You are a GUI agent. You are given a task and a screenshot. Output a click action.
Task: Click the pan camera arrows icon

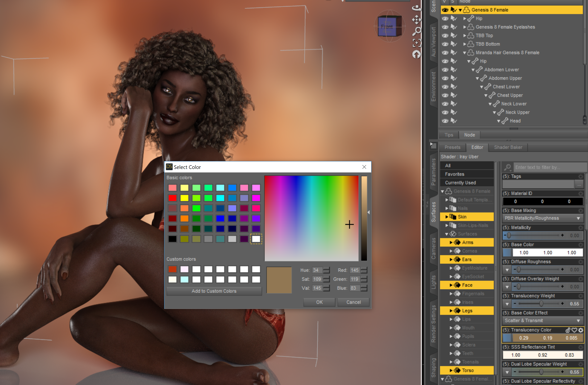[417, 20]
